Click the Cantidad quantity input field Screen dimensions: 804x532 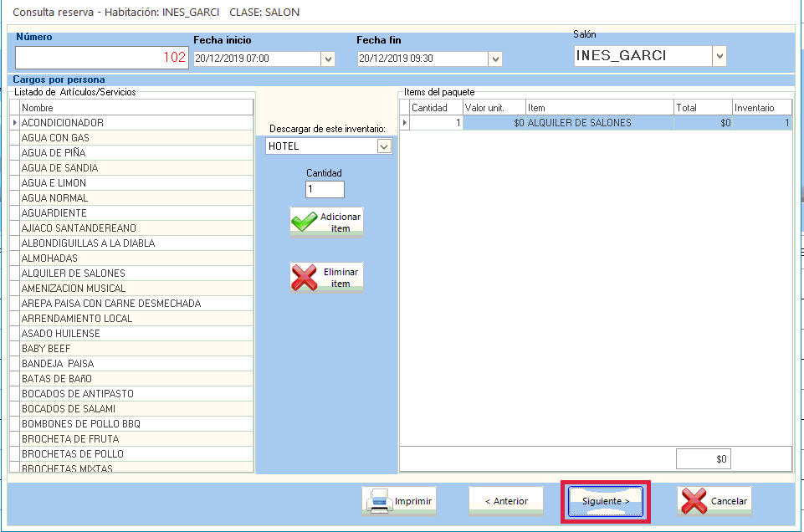[x=325, y=190]
